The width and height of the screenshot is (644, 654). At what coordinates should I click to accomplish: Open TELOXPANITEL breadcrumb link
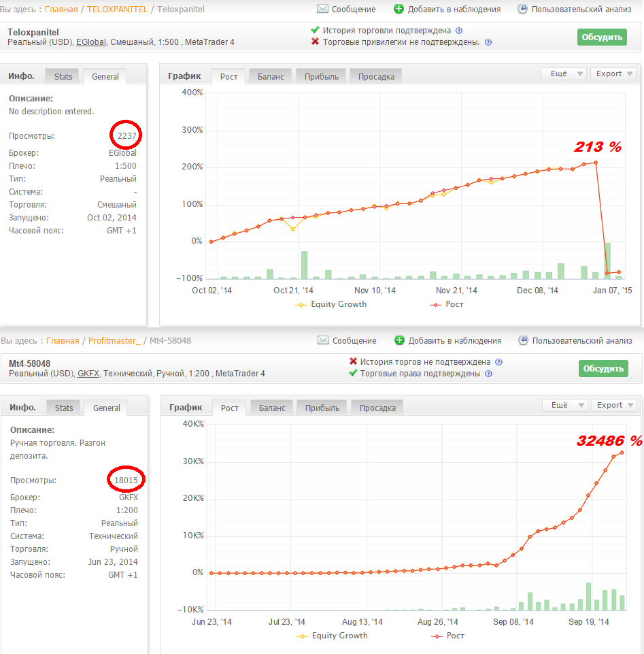point(117,9)
